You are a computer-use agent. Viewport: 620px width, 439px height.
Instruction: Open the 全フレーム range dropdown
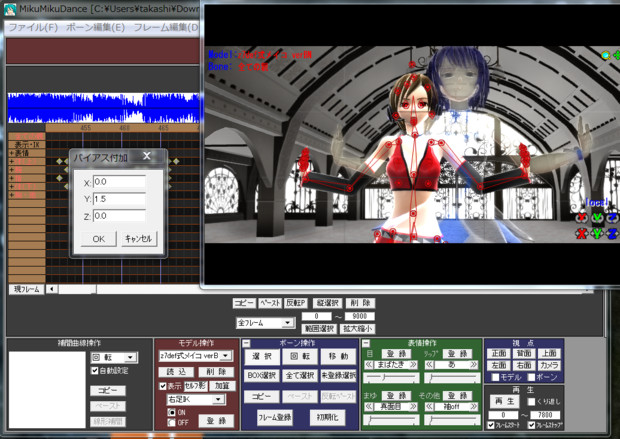pos(288,323)
